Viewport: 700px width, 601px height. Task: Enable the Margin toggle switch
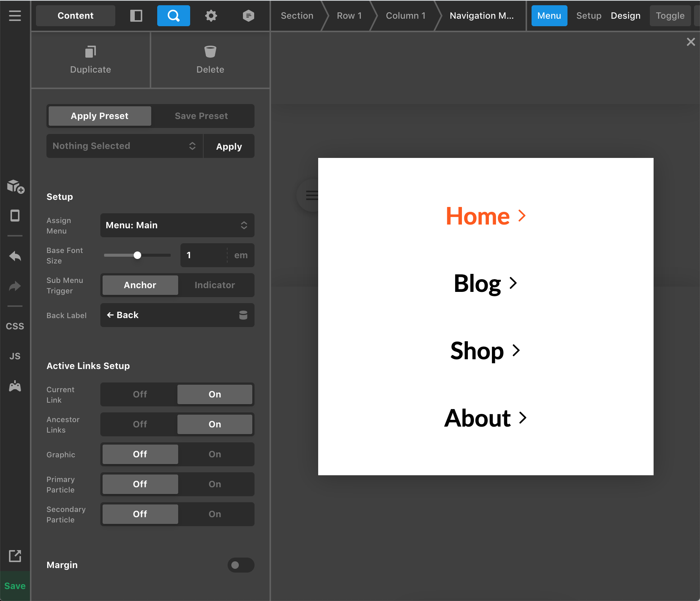(x=241, y=565)
